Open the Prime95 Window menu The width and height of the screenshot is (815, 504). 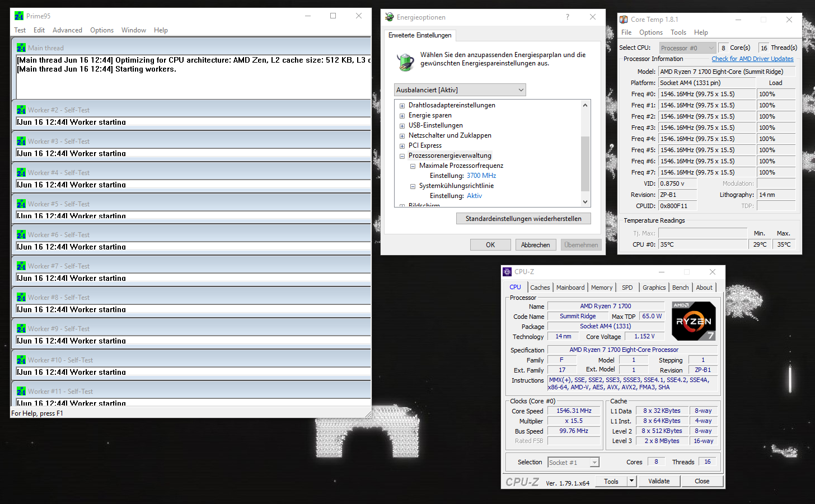click(x=134, y=30)
